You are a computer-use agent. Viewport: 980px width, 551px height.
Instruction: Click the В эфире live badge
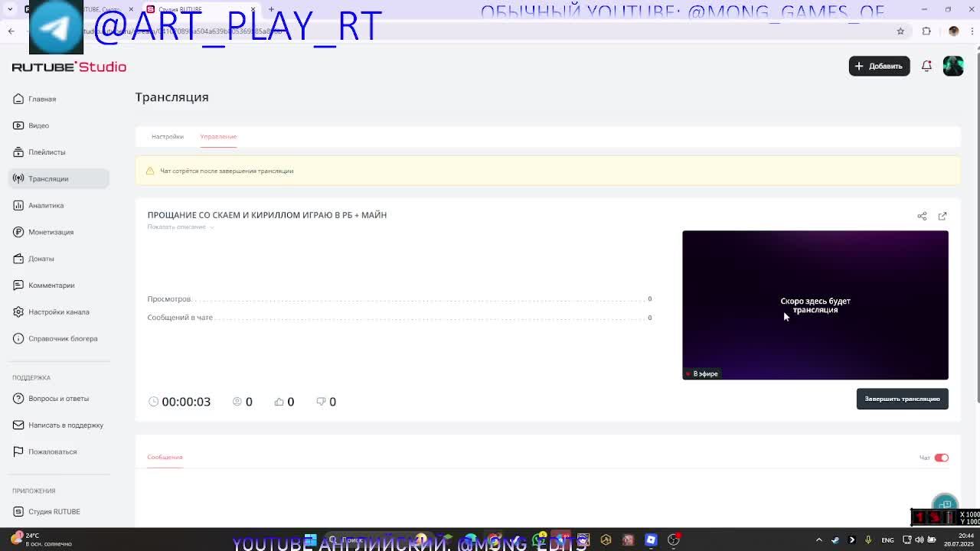[702, 373]
